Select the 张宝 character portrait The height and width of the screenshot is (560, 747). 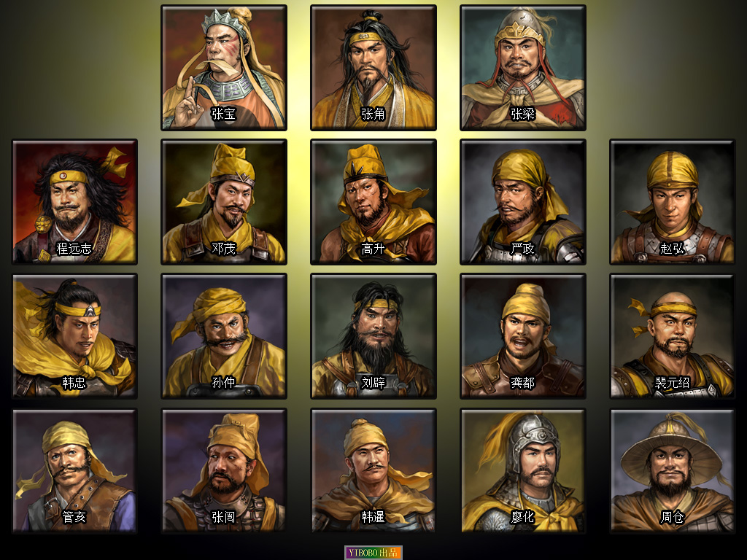(x=224, y=68)
